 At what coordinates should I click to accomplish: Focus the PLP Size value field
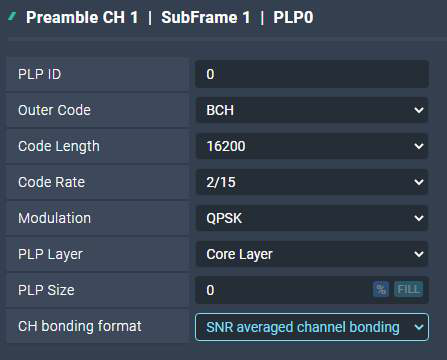point(283,290)
